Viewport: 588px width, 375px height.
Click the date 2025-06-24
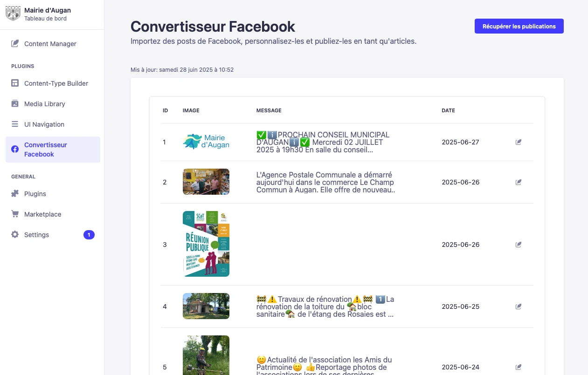pos(461,367)
